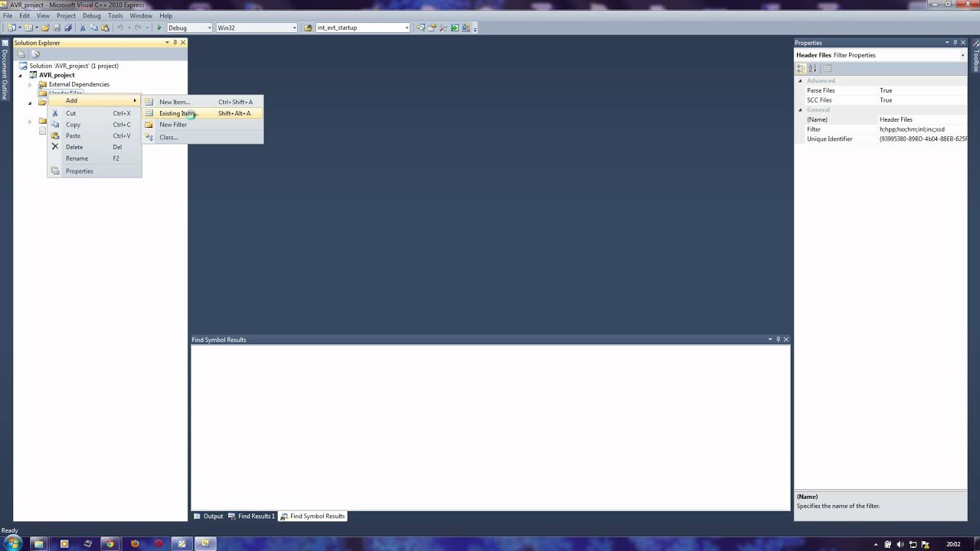Select Solution 'AVR_project' root node
980x551 pixels.
(73, 66)
